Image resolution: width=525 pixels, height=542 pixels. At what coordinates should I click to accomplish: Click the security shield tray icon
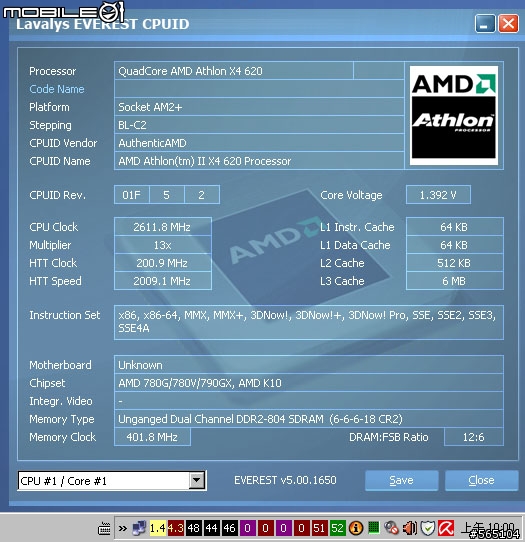428,528
